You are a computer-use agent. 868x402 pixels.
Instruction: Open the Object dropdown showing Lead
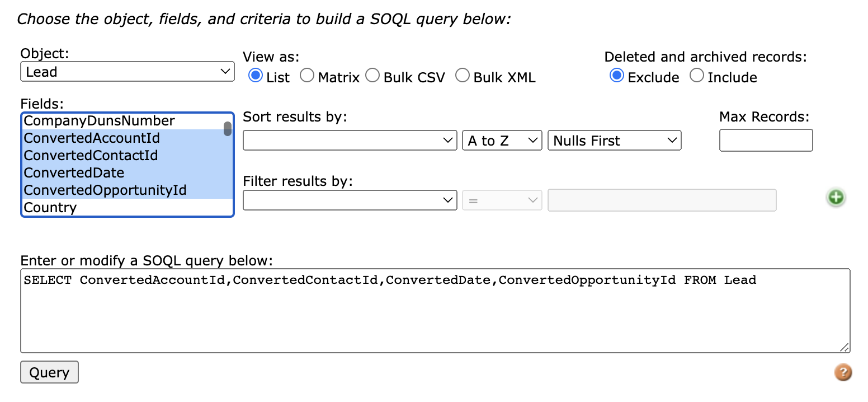click(128, 72)
